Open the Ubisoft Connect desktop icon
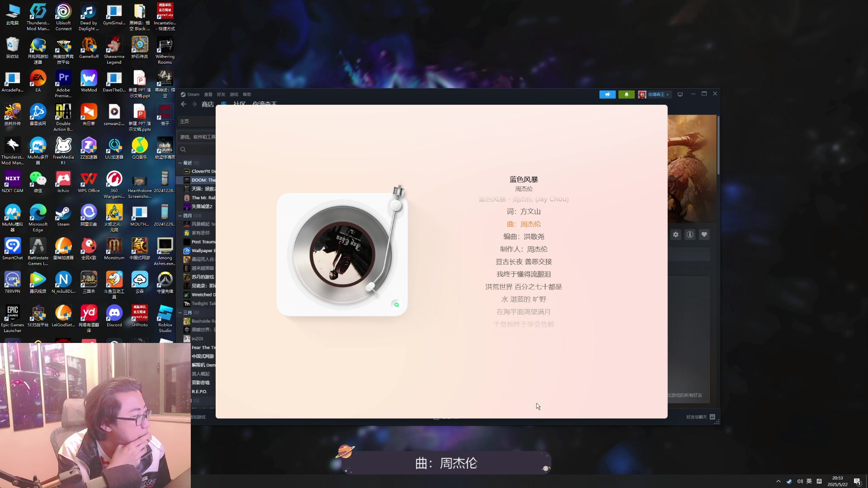 coord(63,17)
